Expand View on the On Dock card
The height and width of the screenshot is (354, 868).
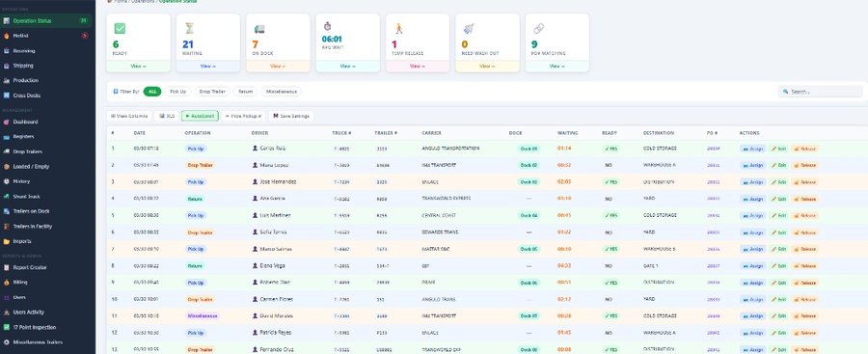point(278,66)
